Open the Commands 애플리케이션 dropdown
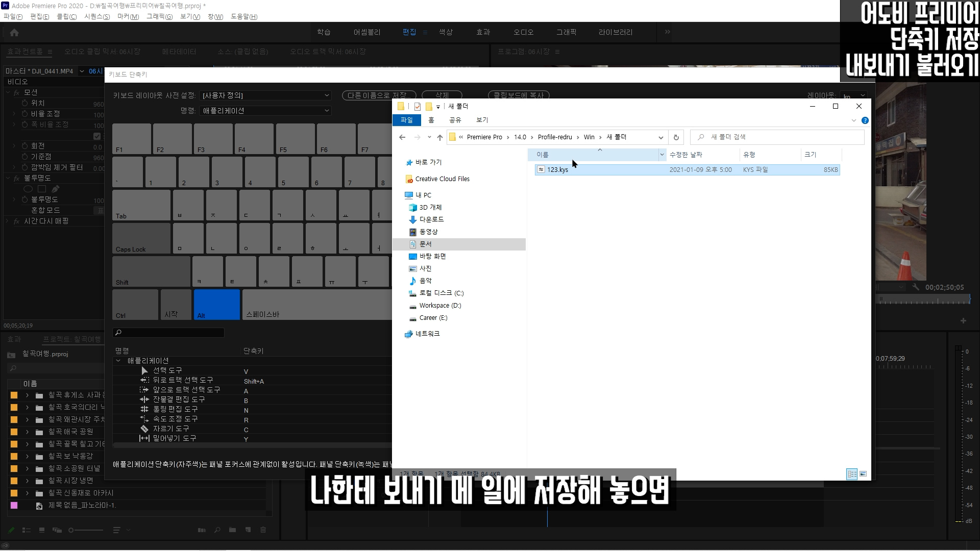This screenshot has height=551, width=980. [x=266, y=111]
